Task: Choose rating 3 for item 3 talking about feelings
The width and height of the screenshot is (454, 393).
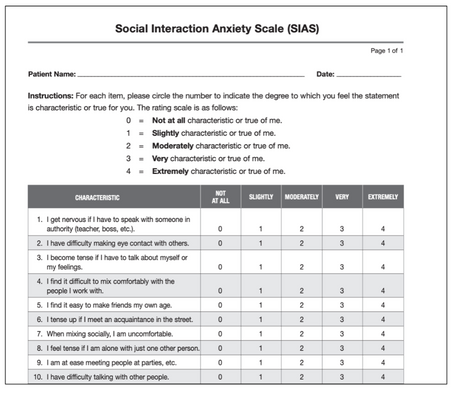Action: [x=342, y=267]
